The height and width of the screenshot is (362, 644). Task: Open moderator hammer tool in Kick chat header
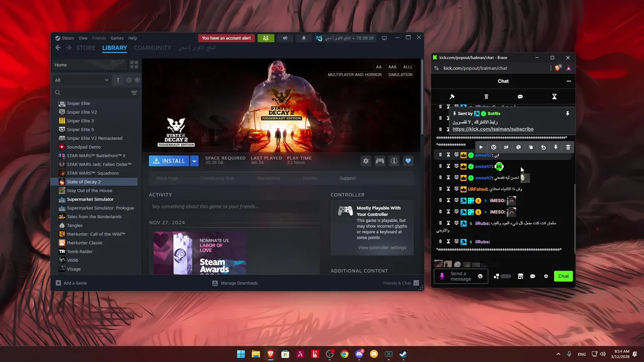452,97
